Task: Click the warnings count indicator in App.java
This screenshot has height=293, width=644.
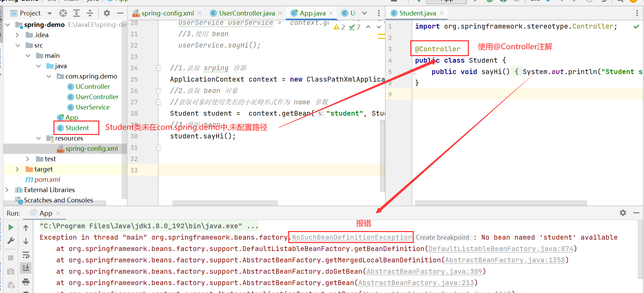Action: tap(340, 27)
